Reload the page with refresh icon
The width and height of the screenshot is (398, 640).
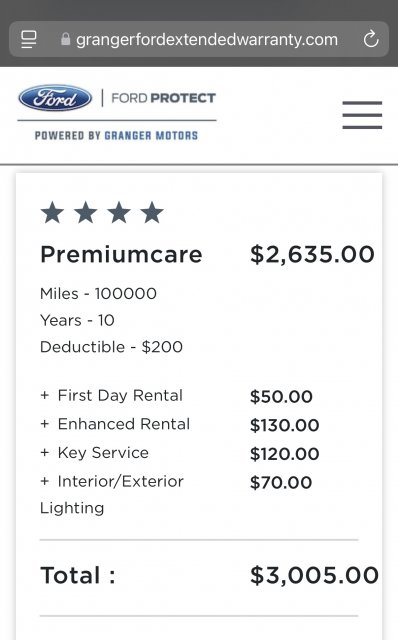coord(371,40)
